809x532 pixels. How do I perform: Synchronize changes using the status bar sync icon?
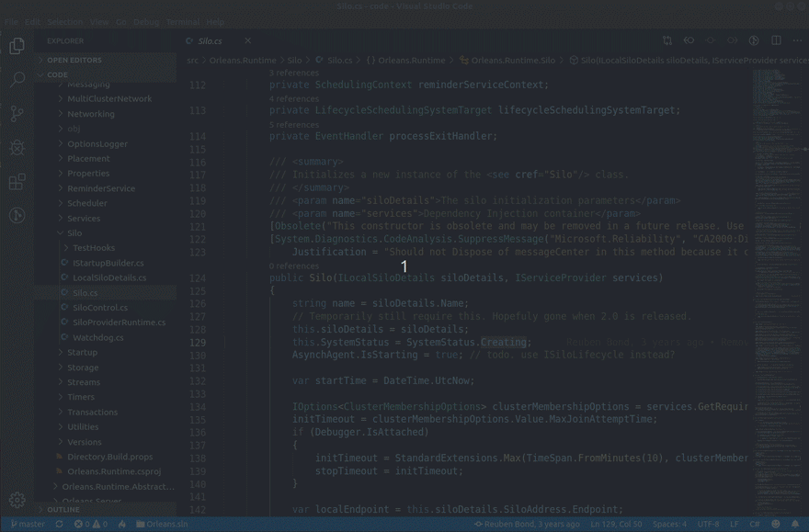coord(60,525)
